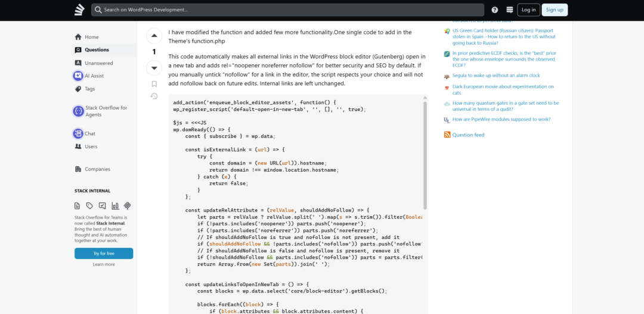Image resolution: width=644 pixels, height=314 pixels.
Task: Click the Chat icon in sidebar
Action: (78, 133)
